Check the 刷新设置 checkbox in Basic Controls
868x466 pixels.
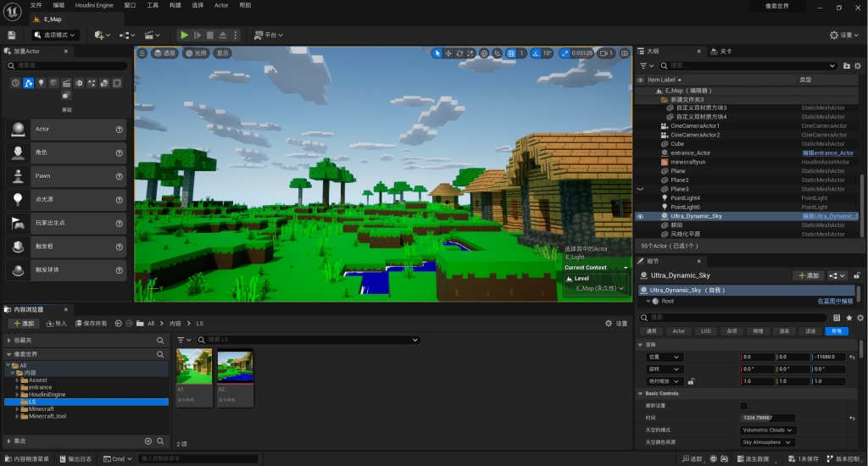tap(743, 406)
